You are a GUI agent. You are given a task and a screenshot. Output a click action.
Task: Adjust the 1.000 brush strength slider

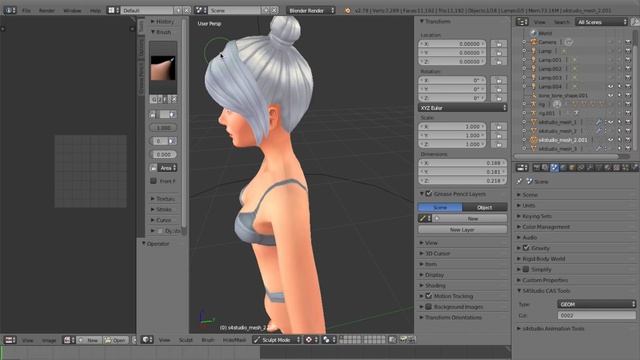(x=163, y=128)
